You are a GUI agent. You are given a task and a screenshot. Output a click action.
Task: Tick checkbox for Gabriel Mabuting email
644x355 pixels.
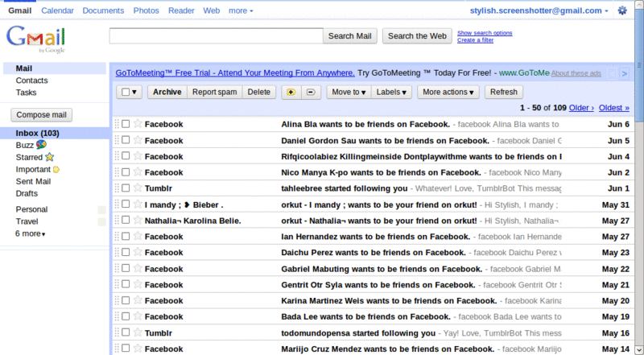(126, 268)
